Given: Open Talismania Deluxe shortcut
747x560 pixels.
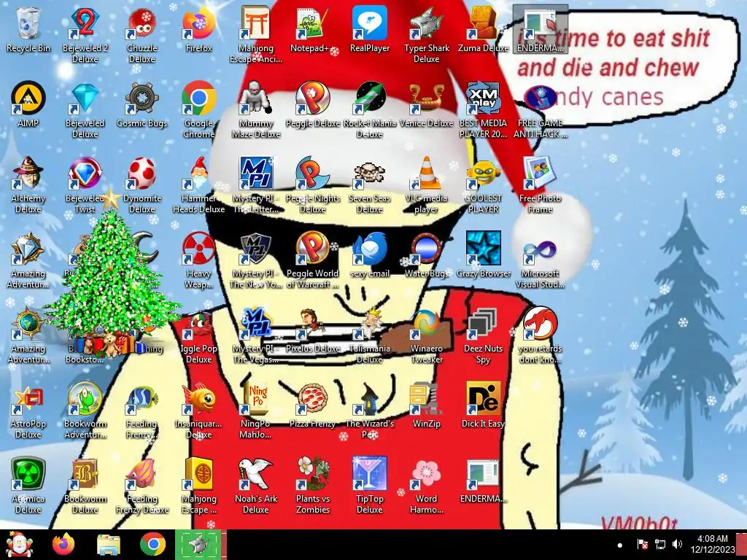Looking at the screenshot, I should coord(370,335).
